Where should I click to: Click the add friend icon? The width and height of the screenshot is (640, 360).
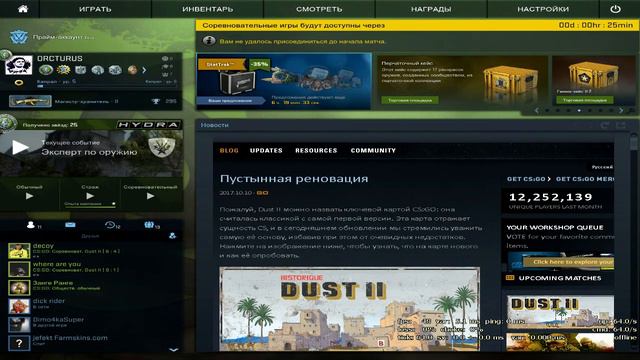(x=172, y=236)
